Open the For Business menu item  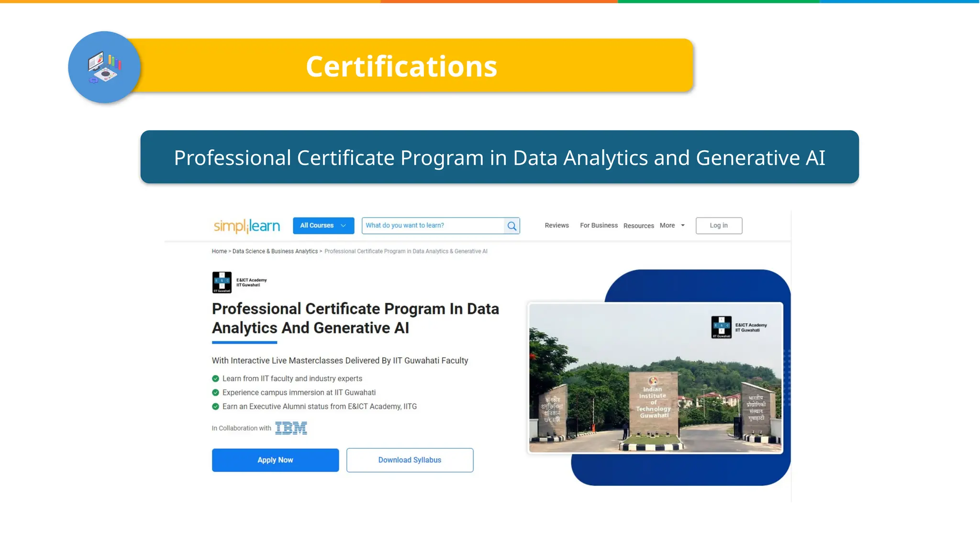coord(599,225)
